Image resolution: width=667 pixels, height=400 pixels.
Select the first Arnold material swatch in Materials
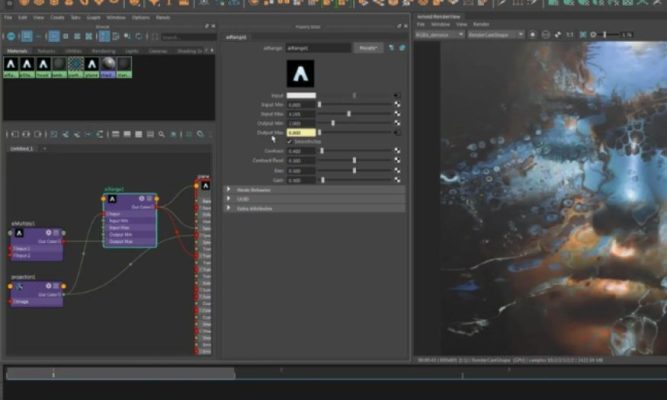point(13,64)
